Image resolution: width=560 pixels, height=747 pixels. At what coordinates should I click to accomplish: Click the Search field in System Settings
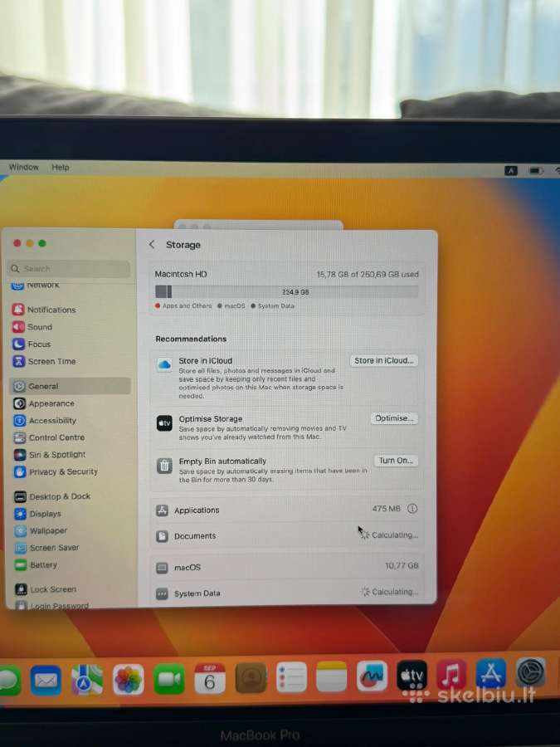(x=70, y=269)
